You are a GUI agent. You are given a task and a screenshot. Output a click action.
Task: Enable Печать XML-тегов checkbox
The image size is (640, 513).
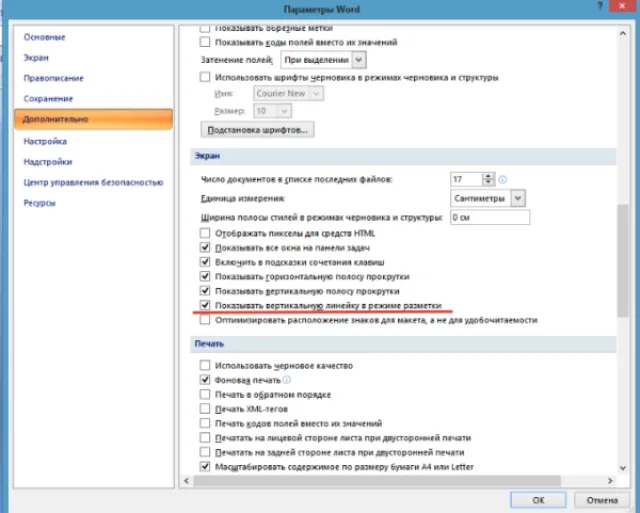[x=205, y=409]
